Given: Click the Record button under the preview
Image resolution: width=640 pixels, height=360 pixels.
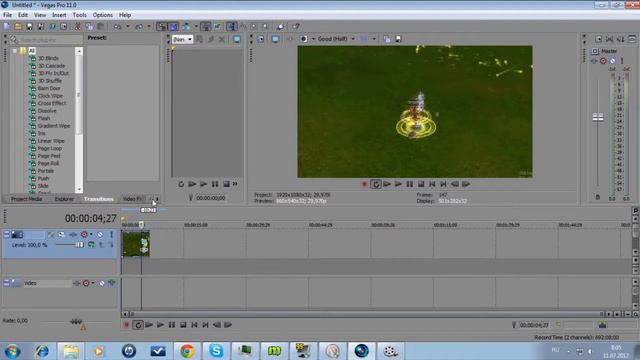Looking at the screenshot, I should tap(364, 184).
